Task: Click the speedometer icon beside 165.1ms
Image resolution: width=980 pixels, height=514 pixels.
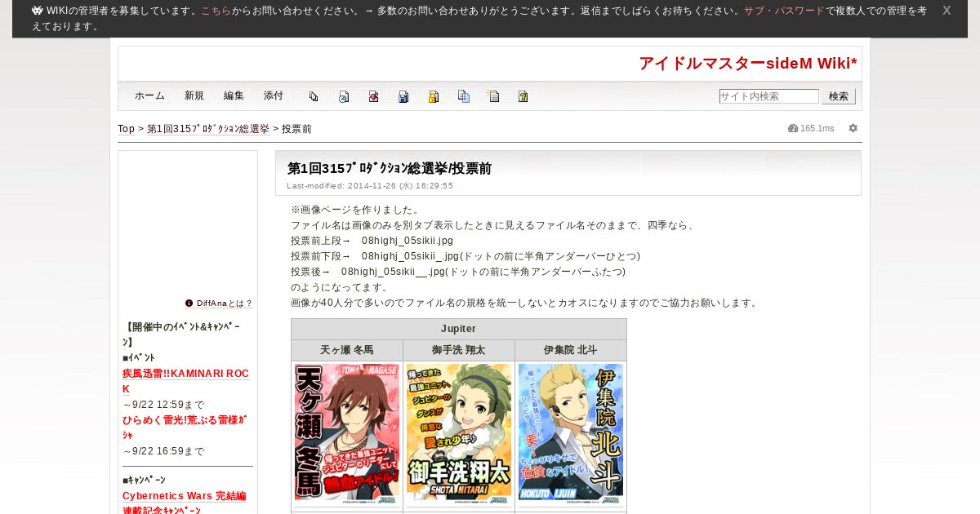Action: (x=792, y=128)
